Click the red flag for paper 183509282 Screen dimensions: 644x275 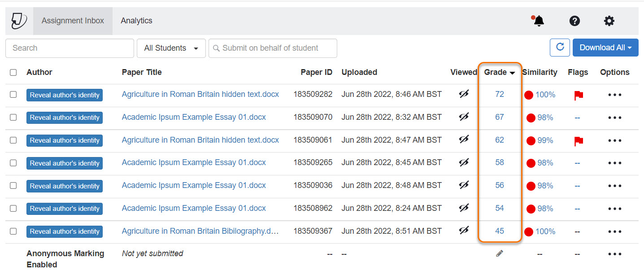pos(579,95)
